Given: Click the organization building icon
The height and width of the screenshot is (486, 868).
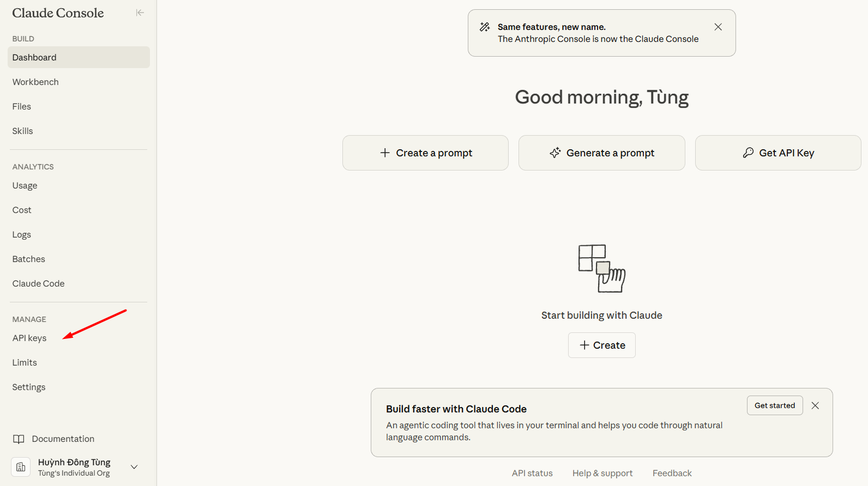Looking at the screenshot, I should click(x=21, y=467).
